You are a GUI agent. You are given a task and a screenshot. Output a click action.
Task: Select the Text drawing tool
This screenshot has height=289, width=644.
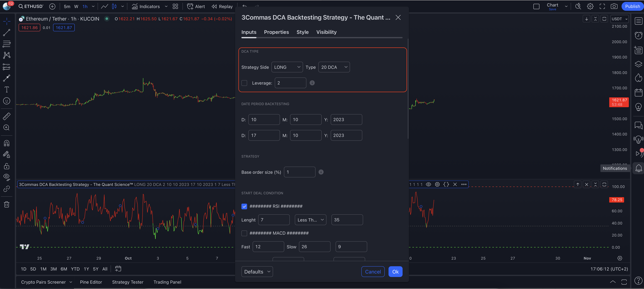(6, 89)
